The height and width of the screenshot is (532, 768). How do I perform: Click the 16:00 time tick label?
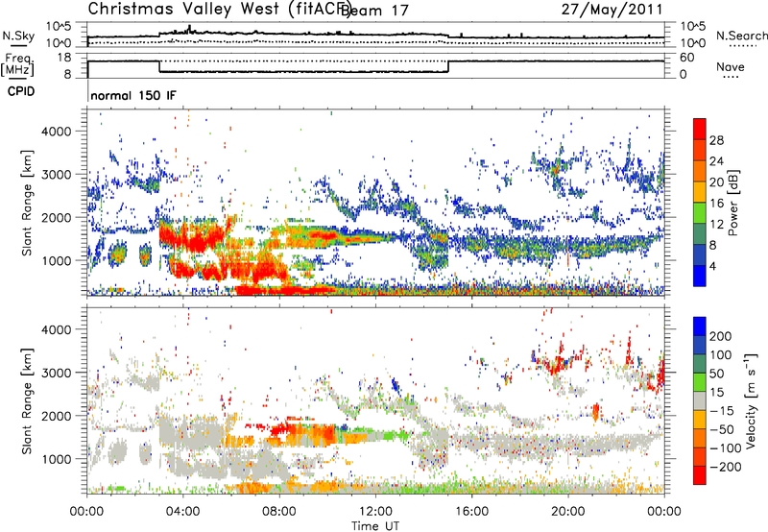pos(471,512)
